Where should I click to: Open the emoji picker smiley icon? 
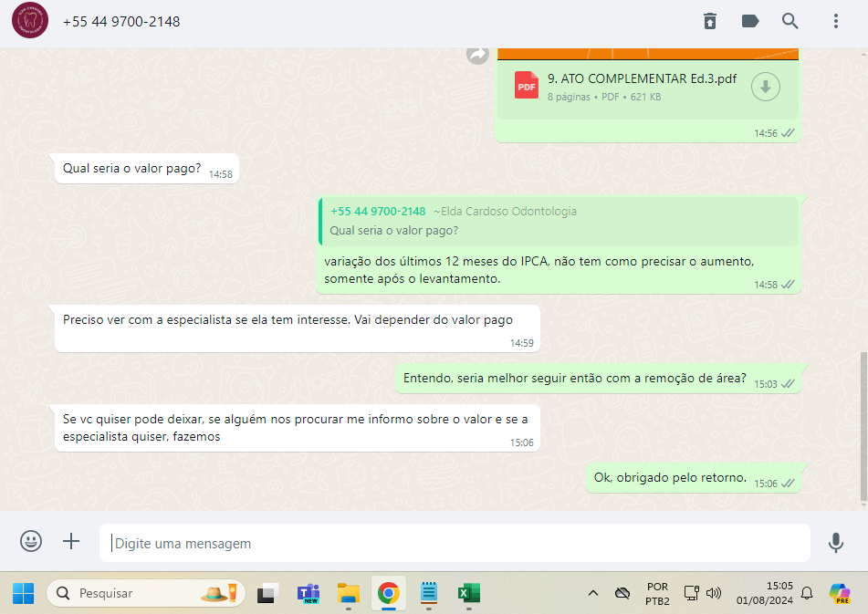pyautogui.click(x=31, y=542)
